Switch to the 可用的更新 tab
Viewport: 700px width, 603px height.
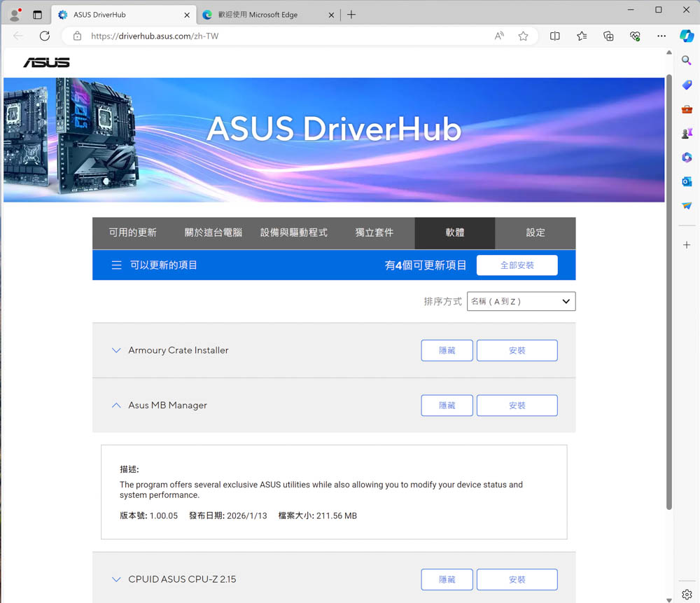point(132,233)
